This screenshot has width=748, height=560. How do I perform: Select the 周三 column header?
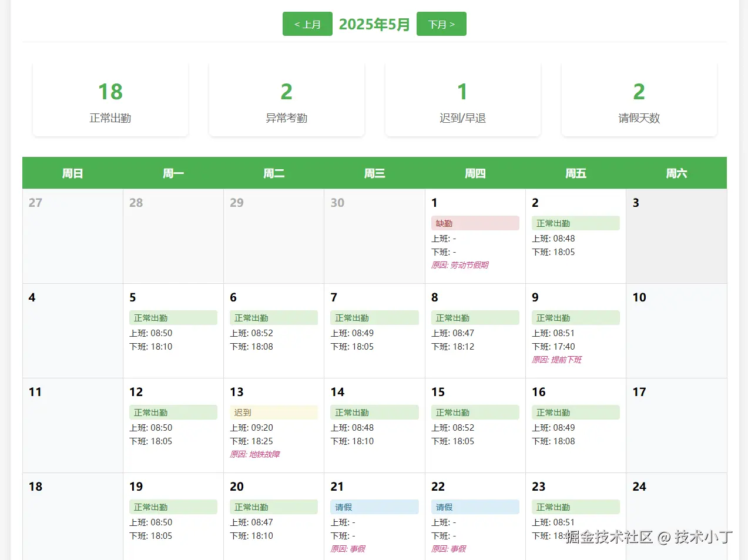point(374,173)
